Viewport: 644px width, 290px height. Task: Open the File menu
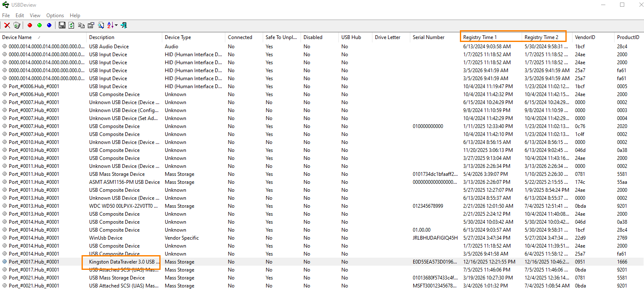6,16
